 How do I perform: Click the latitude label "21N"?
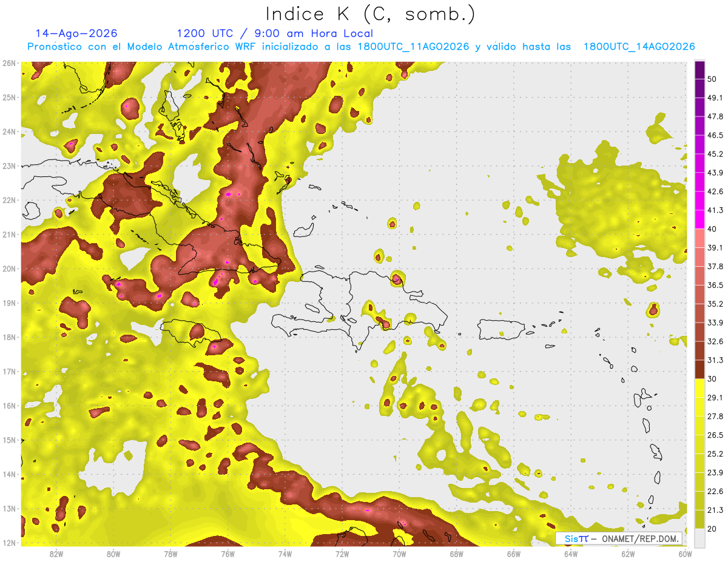8,235
